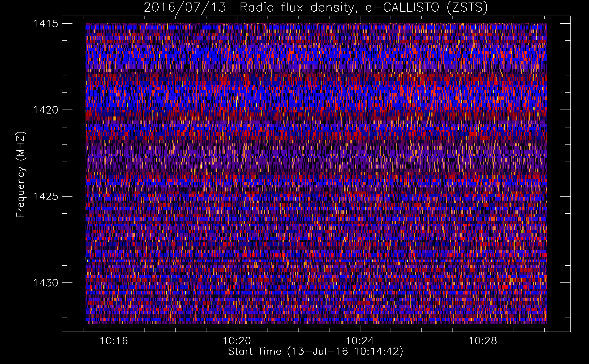589x364 pixels.
Task: Click inside the radio flux spectrogram image
Action: (x=316, y=174)
